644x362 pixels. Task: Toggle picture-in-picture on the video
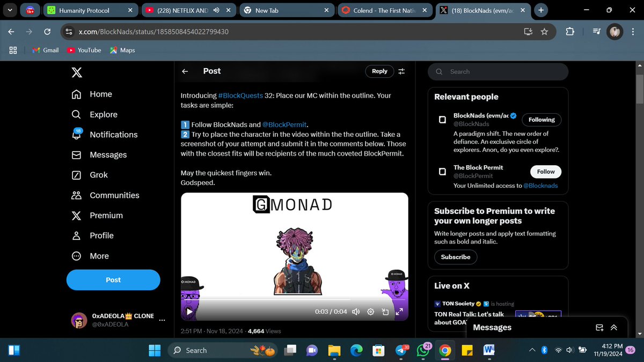click(385, 312)
